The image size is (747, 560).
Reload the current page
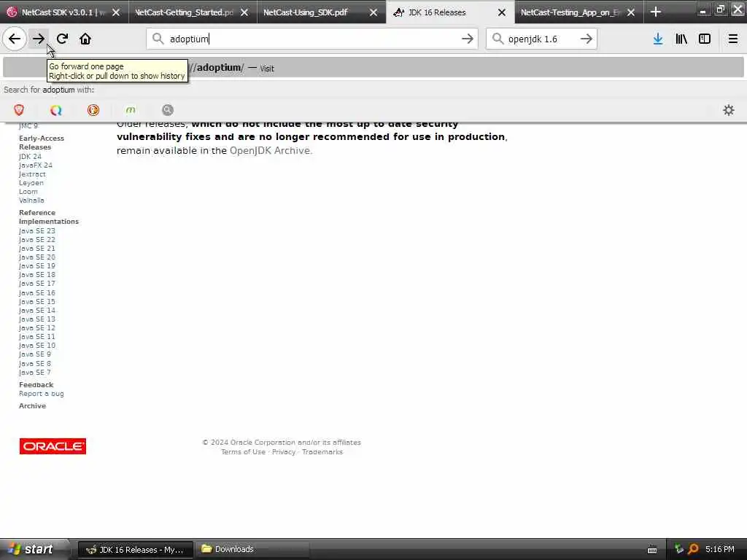coord(62,39)
